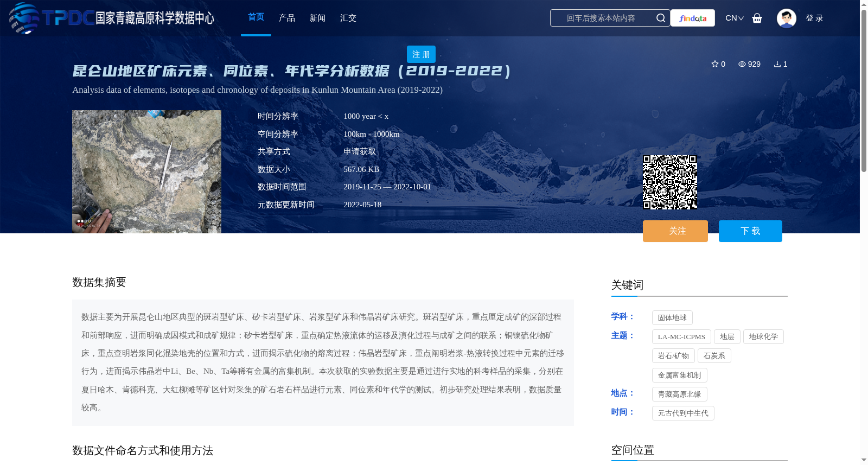Click the TPDC globe logo
The width and height of the screenshot is (868, 465).
(x=24, y=18)
